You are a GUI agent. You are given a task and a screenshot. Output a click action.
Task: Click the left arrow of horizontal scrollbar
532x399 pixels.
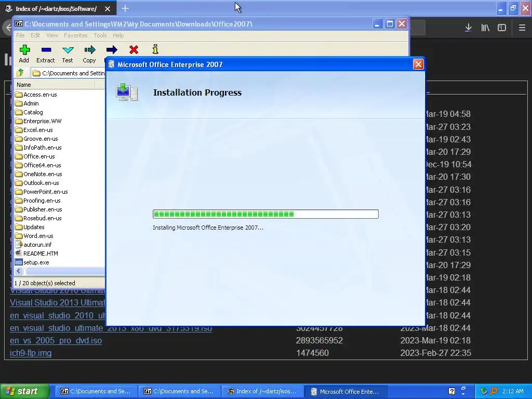click(19, 271)
